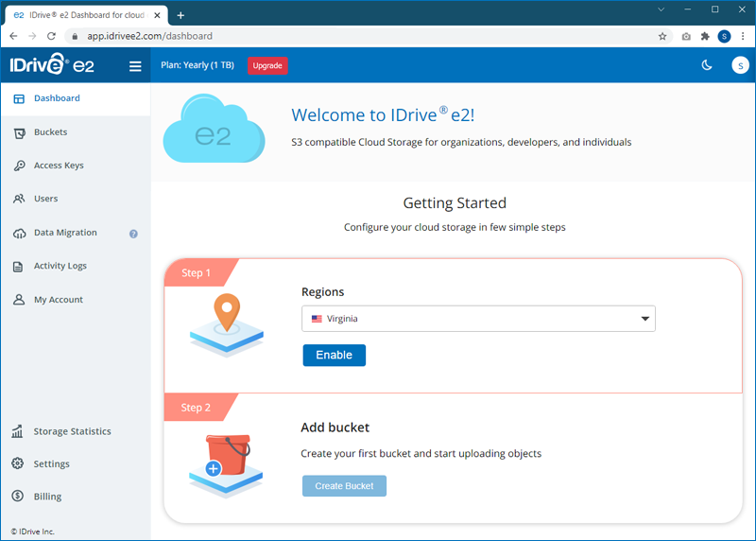Go forward to the next page
The image size is (756, 541).
point(32,36)
